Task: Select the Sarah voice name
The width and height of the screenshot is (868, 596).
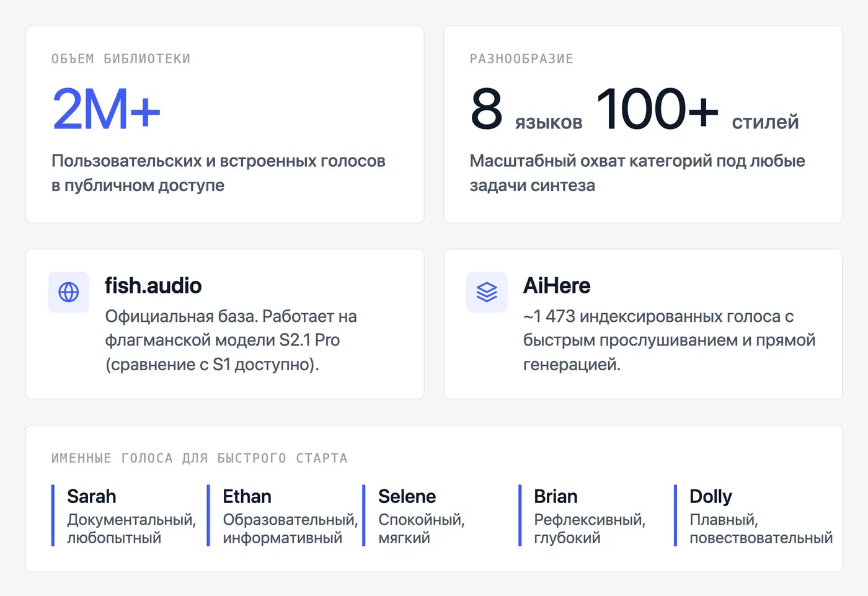Action: pos(92,497)
